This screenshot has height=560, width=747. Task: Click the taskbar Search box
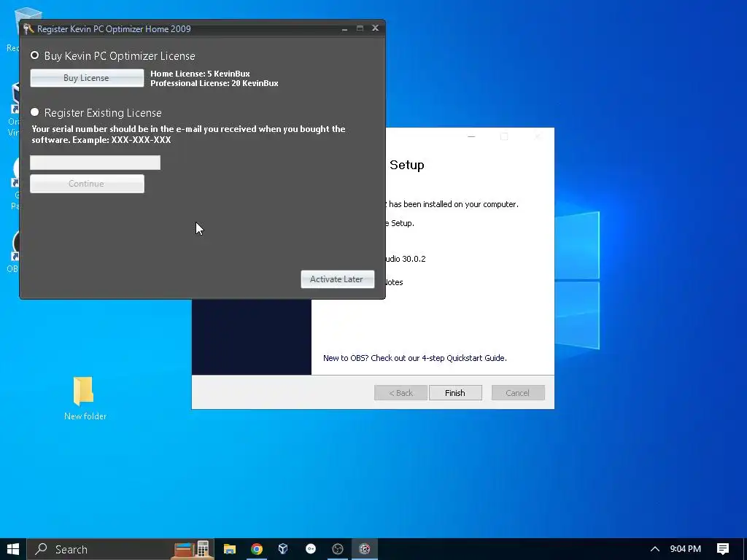[120, 549]
